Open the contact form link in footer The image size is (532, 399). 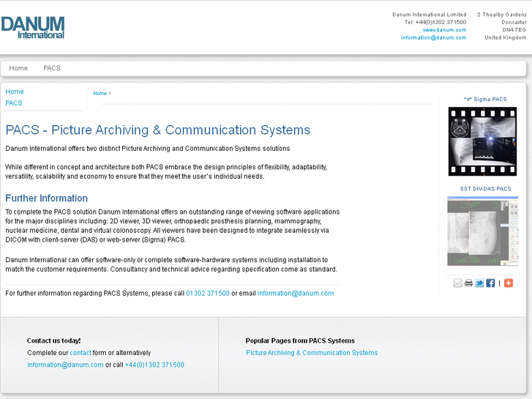point(80,353)
